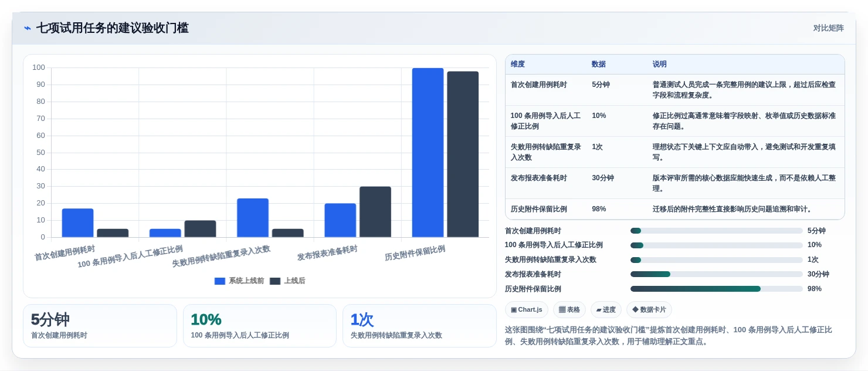Click the blue bar for 历史附件保留比例
Image resolution: width=868 pixels, height=371 pixels.
point(428,153)
